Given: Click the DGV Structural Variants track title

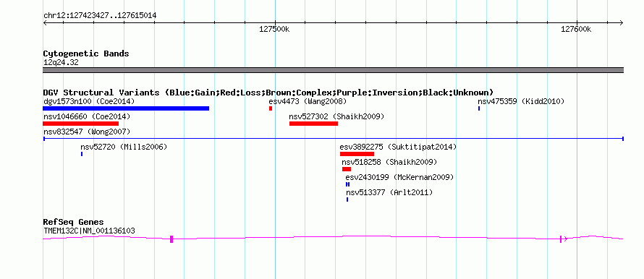Looking at the screenshot, I should (268, 93).
